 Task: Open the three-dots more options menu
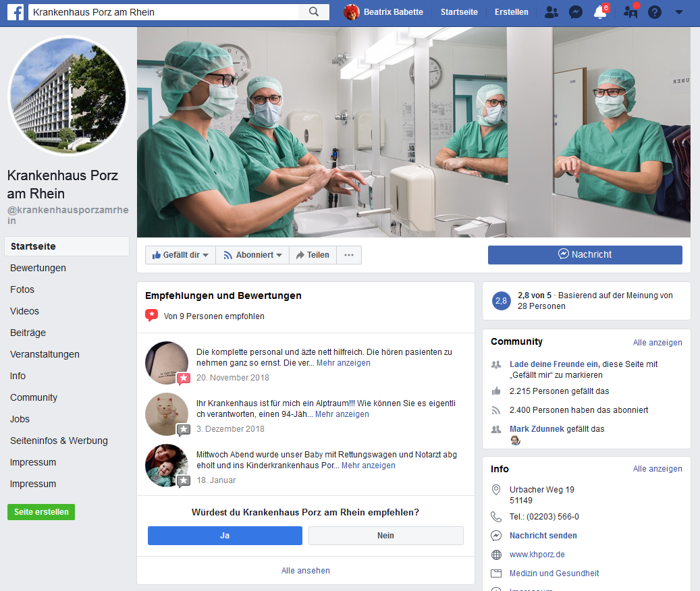pos(349,255)
